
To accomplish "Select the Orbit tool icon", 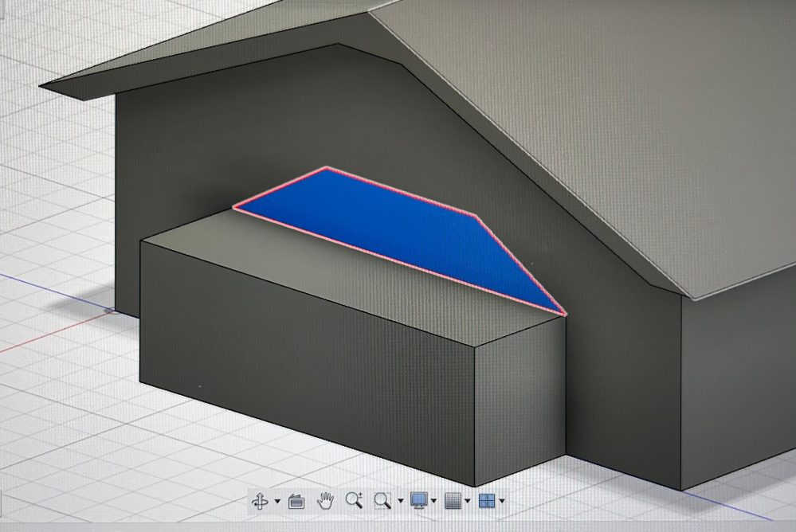I will click(x=260, y=501).
